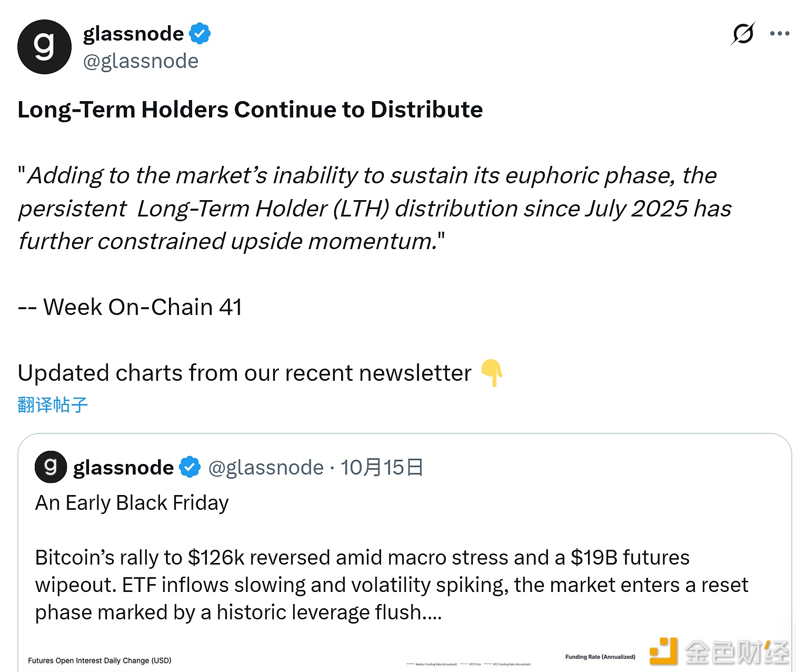Viewport: 796px width, 672px height.
Task: Click the glassnode name in the quoted post
Action: click(x=123, y=468)
